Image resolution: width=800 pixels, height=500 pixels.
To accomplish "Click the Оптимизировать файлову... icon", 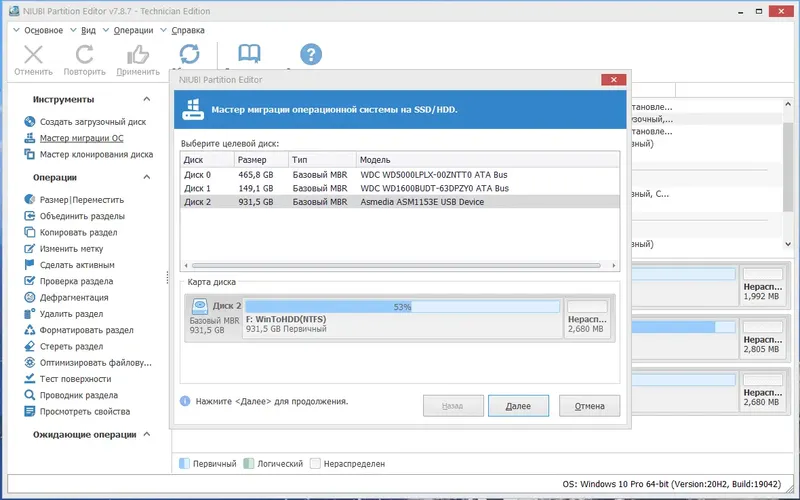I will tap(30, 363).
